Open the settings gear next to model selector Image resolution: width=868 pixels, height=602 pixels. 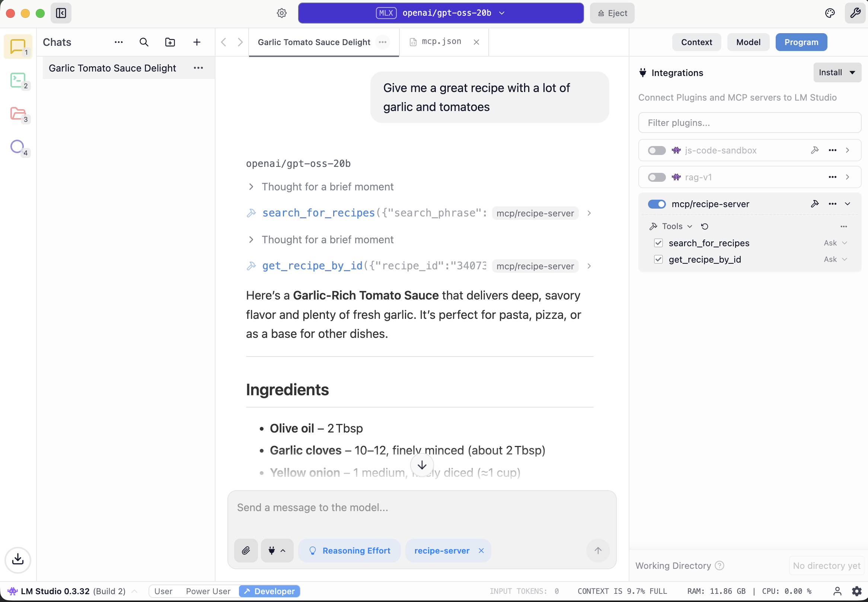pyautogui.click(x=281, y=13)
